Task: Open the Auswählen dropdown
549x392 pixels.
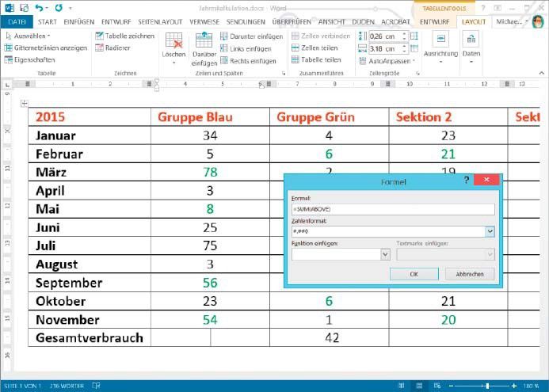Action: tap(29, 36)
